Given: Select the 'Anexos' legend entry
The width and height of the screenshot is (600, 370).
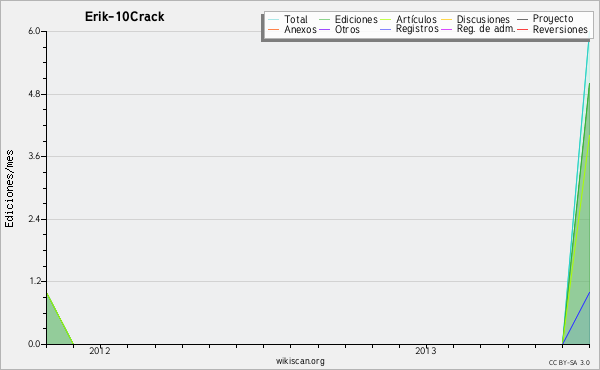Looking at the screenshot, I should point(300,29).
